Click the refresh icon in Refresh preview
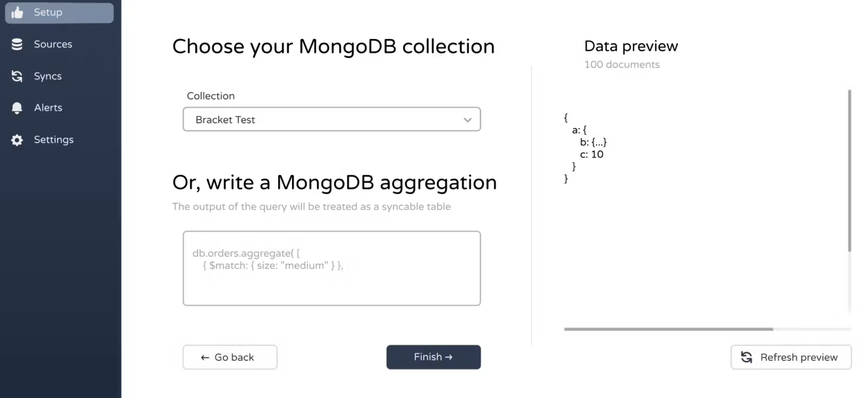Viewport: 868px width, 398px height. [746, 357]
